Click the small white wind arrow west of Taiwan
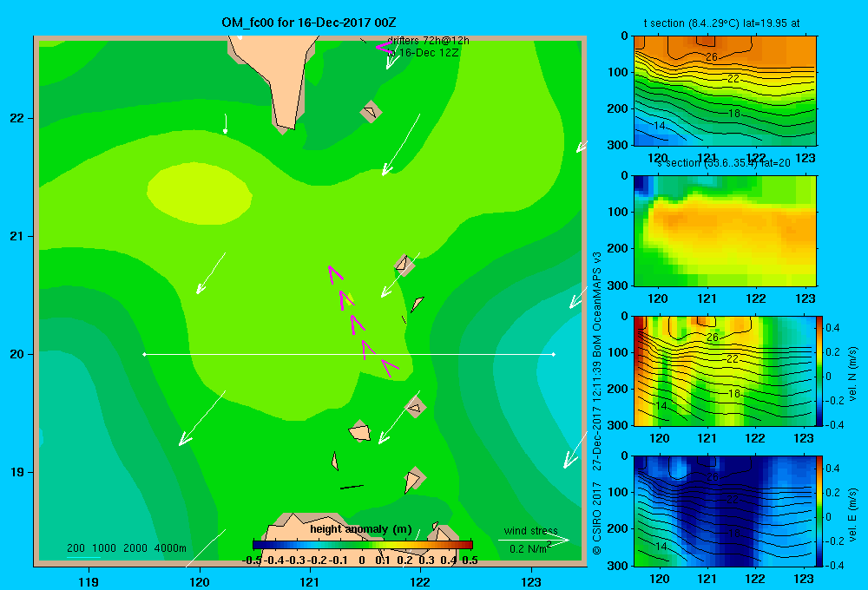 226,123
